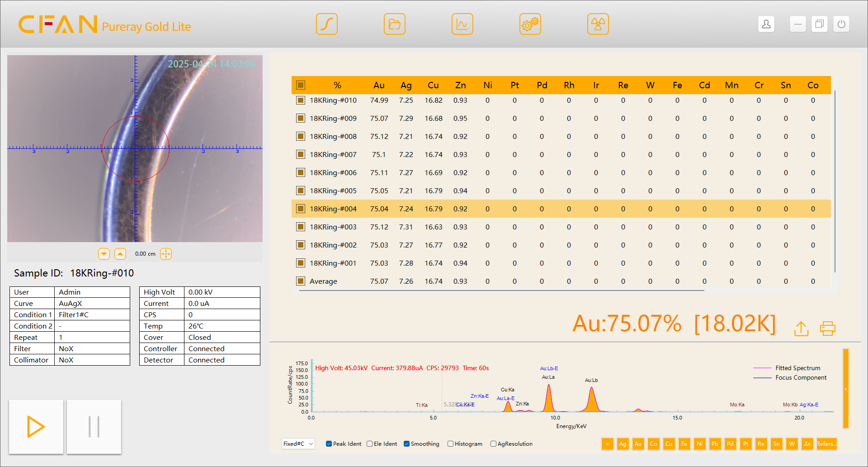Click the results table horizontal scrollbar
Image resolution: width=868 pixels, height=467 pixels.
(502, 291)
